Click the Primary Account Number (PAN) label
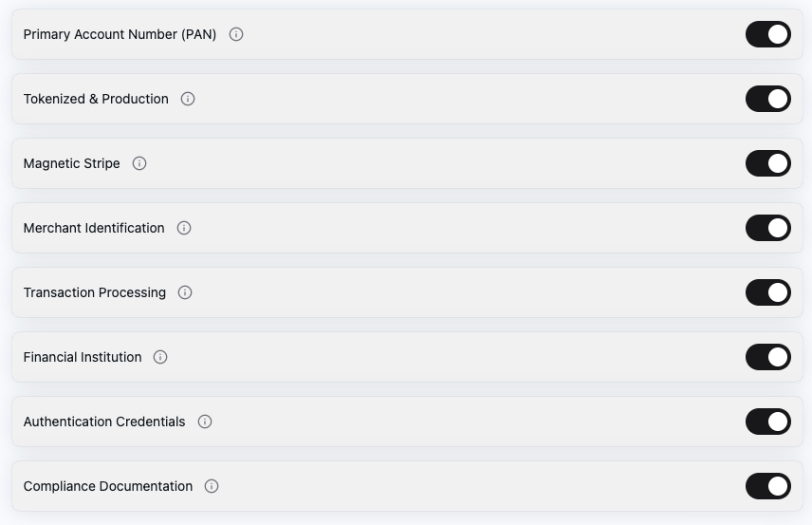812x525 pixels. click(x=120, y=34)
